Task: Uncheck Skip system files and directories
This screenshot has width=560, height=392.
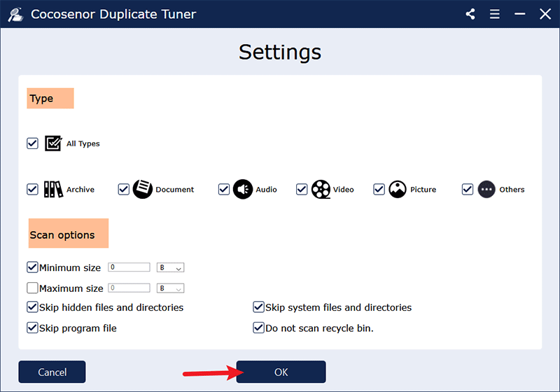Action: (258, 307)
